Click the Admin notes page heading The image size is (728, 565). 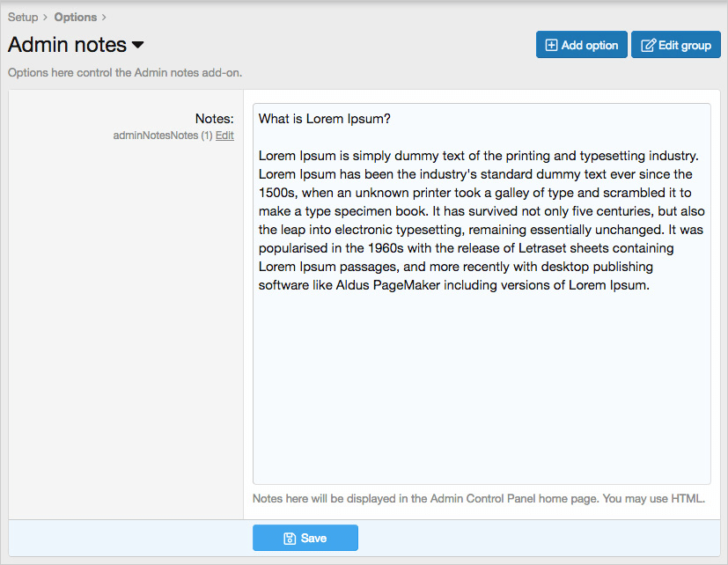click(67, 45)
